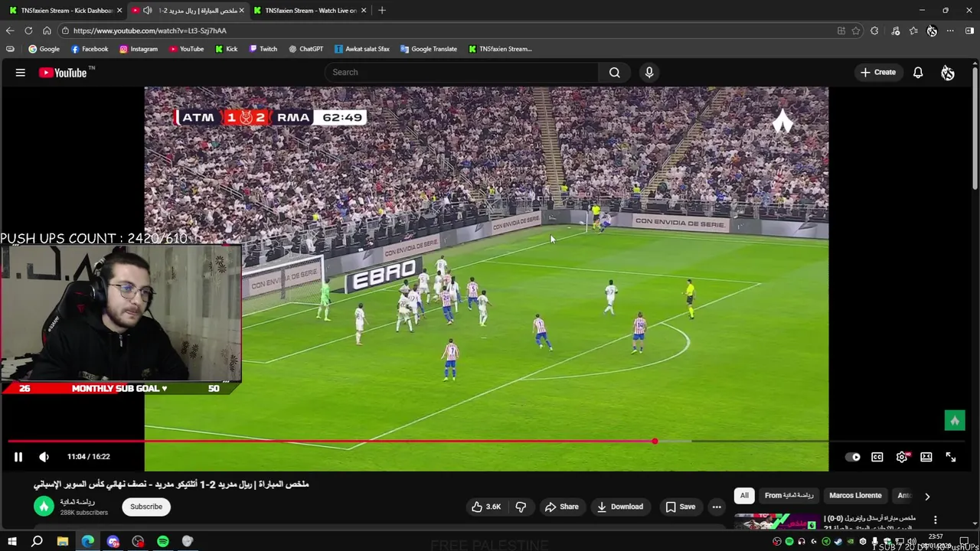Image resolution: width=980 pixels, height=551 pixels.
Task: Share this video
Action: point(561,507)
